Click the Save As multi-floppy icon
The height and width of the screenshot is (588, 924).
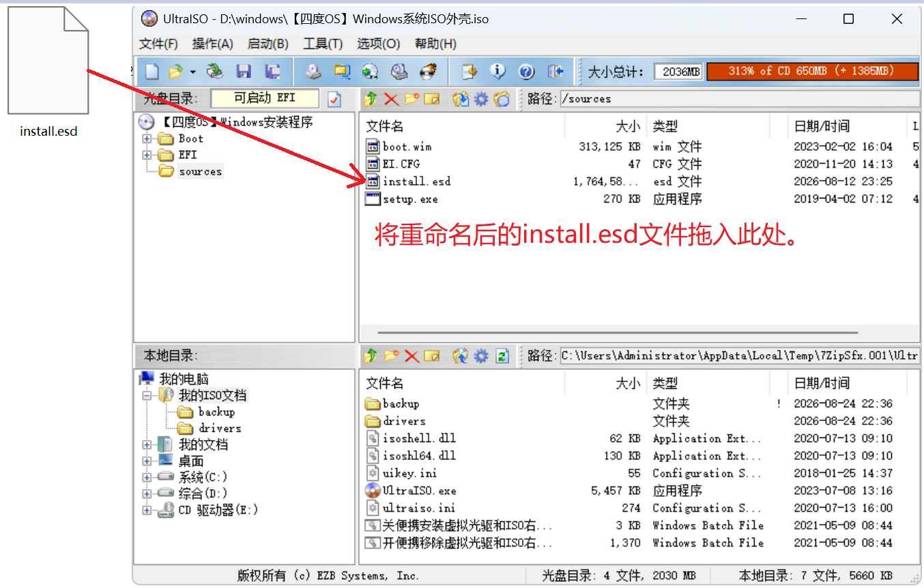click(x=273, y=71)
